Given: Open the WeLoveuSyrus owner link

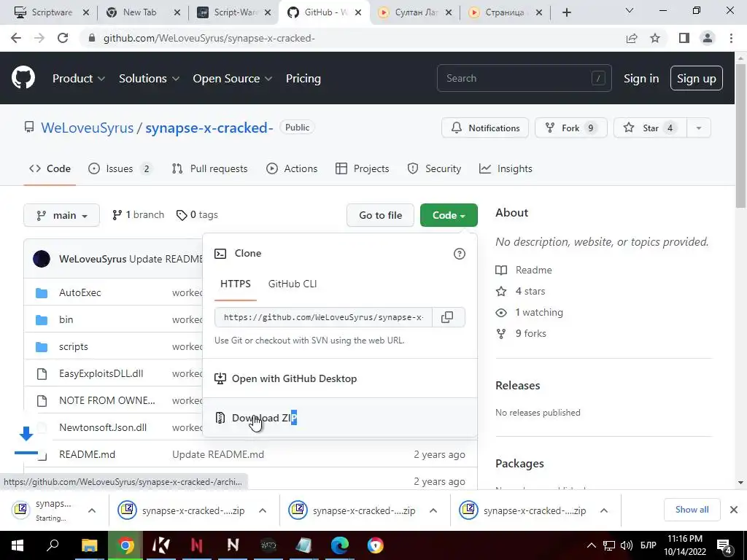Looking at the screenshot, I should tap(88, 128).
